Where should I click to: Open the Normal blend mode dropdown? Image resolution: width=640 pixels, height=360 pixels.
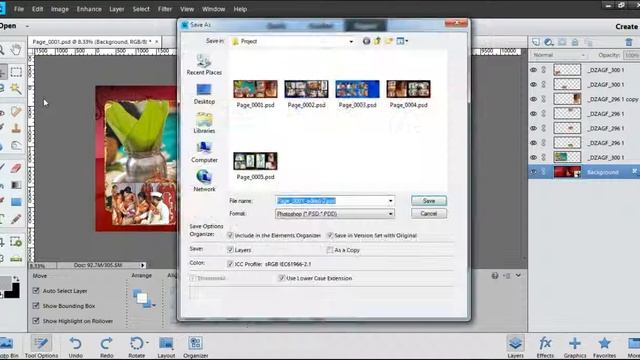[x=559, y=55]
